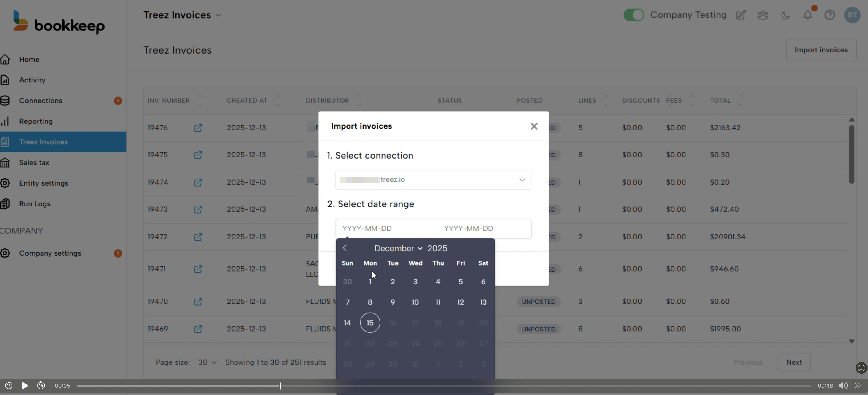Screen dimensions: 868x395
Task: Click the rewind 15 seconds playback icon
Action: pos(8,386)
